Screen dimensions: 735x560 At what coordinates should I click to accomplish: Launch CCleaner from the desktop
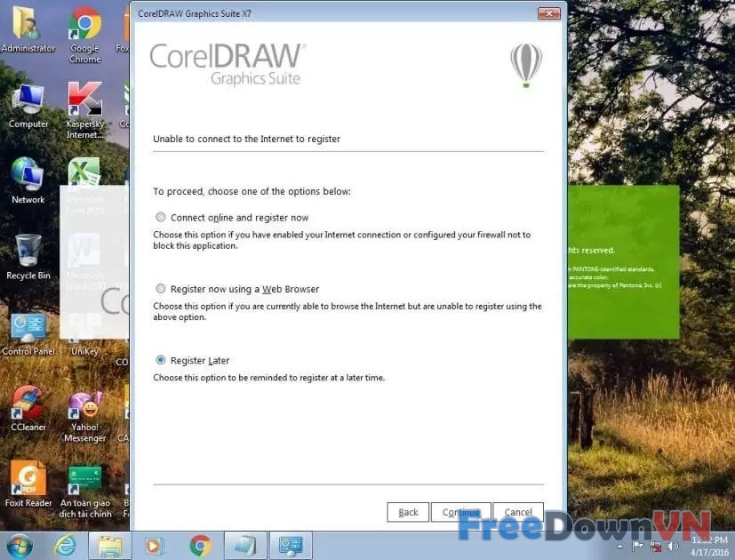click(x=28, y=404)
